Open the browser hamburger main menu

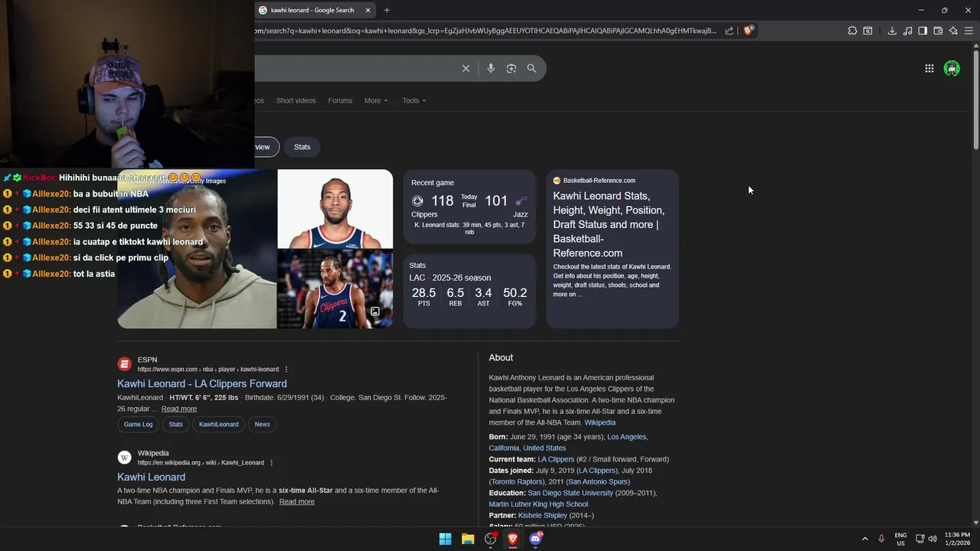pos(969,31)
